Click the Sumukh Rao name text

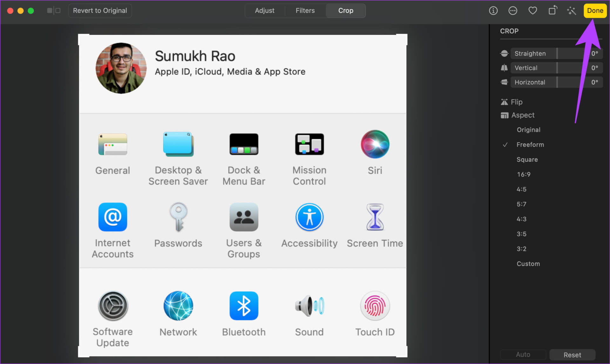tap(195, 56)
